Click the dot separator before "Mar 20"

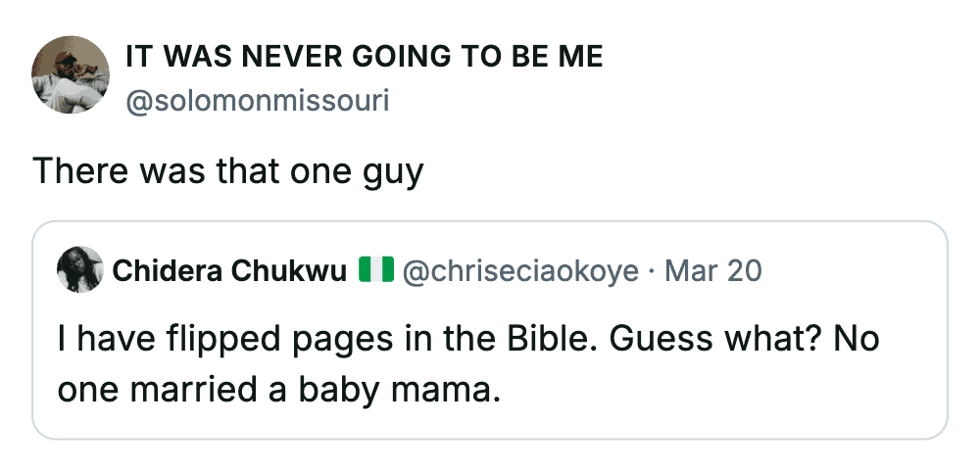pos(652,270)
